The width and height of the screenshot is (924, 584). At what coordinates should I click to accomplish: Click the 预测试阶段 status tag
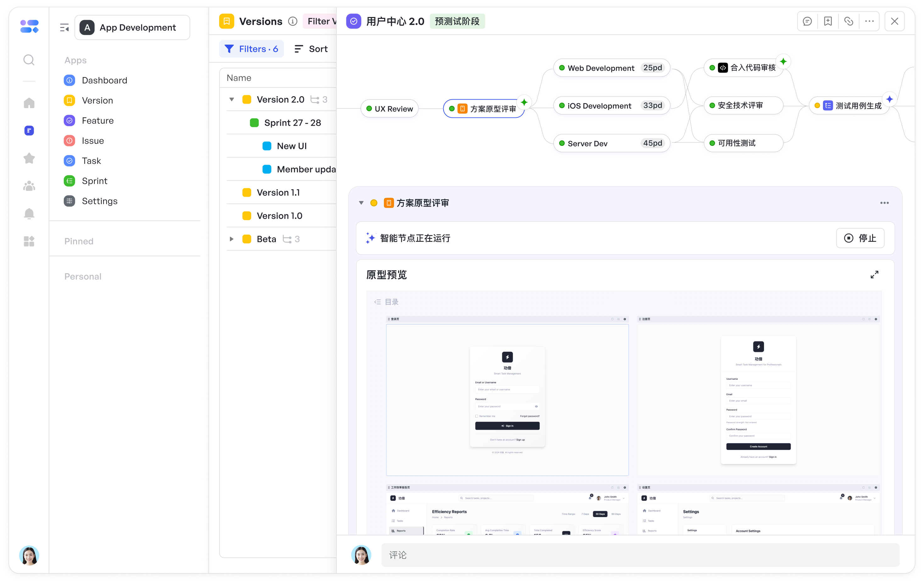457,21
